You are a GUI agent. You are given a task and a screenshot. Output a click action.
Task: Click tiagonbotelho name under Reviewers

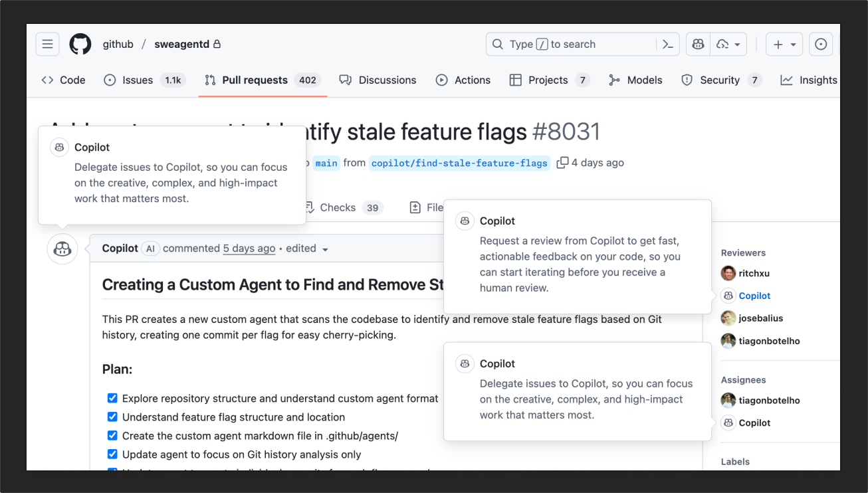[770, 341]
